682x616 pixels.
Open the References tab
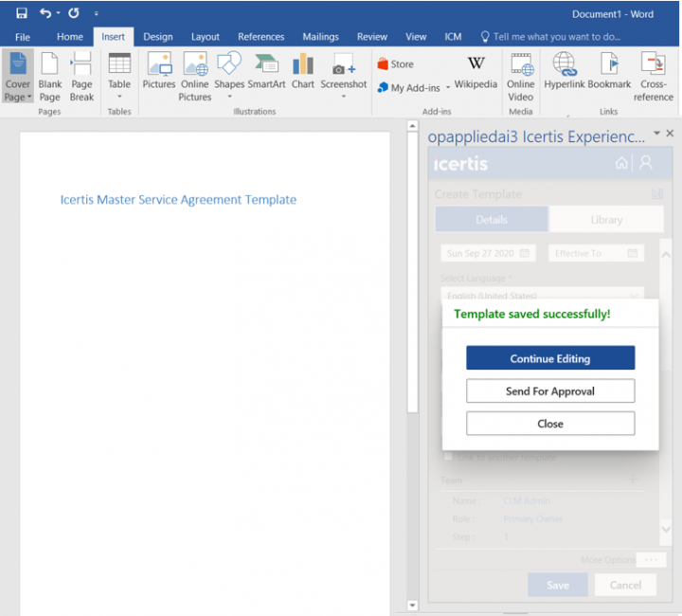pyautogui.click(x=260, y=37)
